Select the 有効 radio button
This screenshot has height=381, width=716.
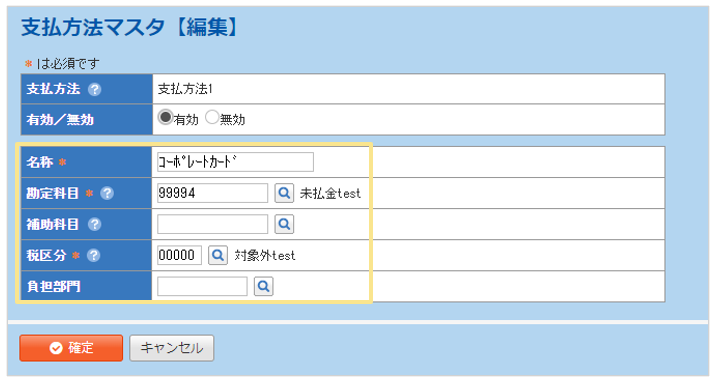click(165, 117)
